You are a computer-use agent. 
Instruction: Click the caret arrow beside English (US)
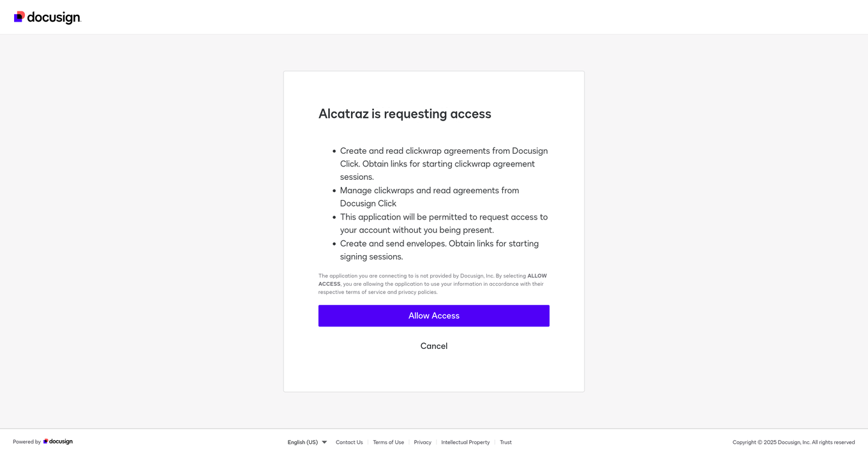pos(324,442)
